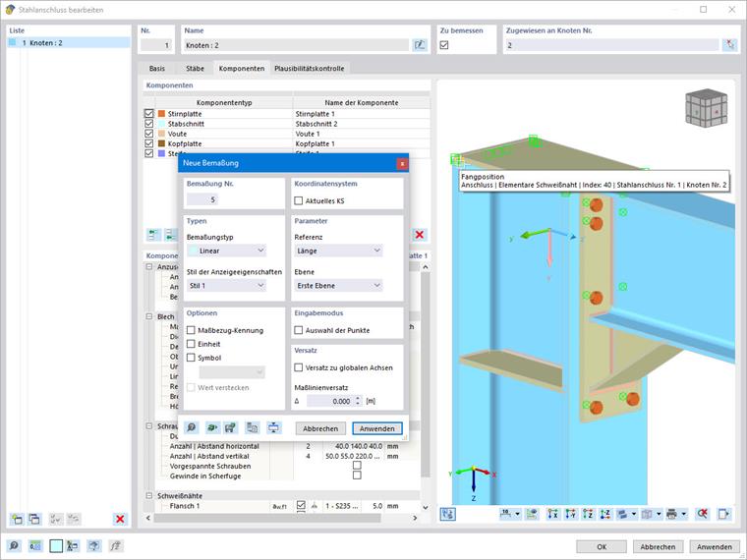747x560 pixels.
Task: Click the Bemaßung Nr. field showing 5
Action: click(202, 199)
